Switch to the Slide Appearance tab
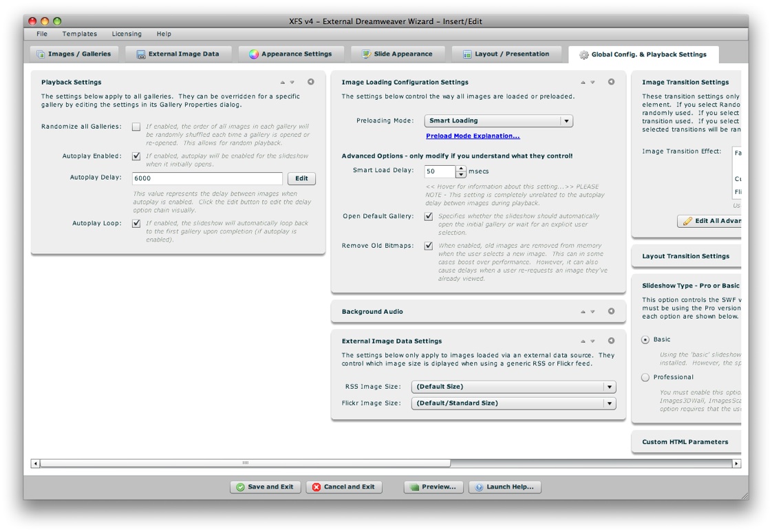The height and width of the screenshot is (532, 772). [x=397, y=54]
